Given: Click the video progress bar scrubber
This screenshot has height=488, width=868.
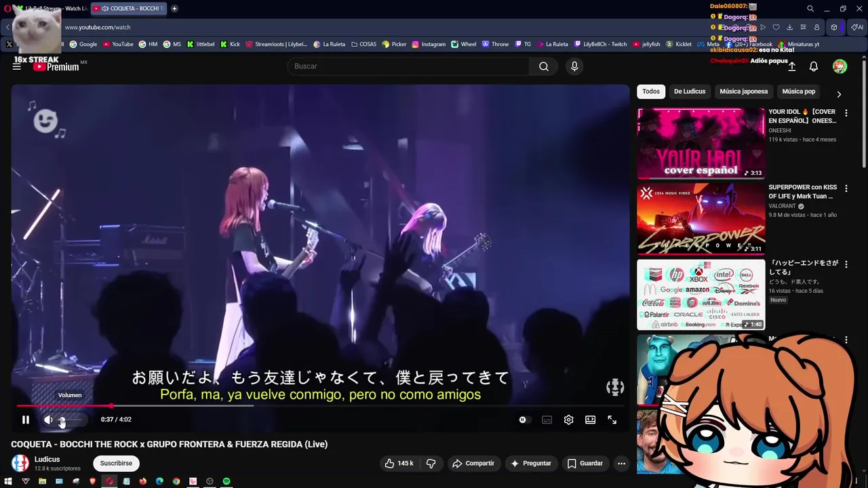Looking at the screenshot, I should pos(111,406).
